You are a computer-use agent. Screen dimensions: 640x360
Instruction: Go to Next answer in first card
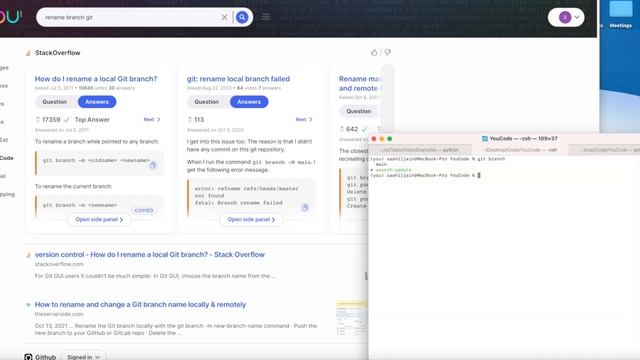[x=152, y=119]
